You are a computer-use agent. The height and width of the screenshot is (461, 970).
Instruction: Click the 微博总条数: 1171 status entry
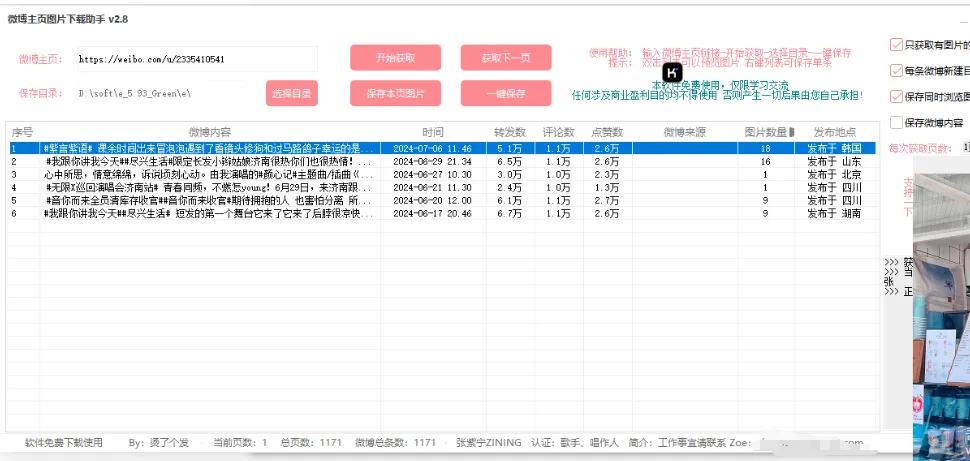coord(396,443)
